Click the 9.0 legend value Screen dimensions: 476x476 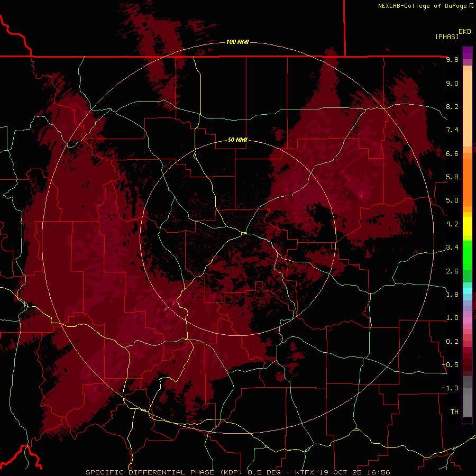pos(452,83)
